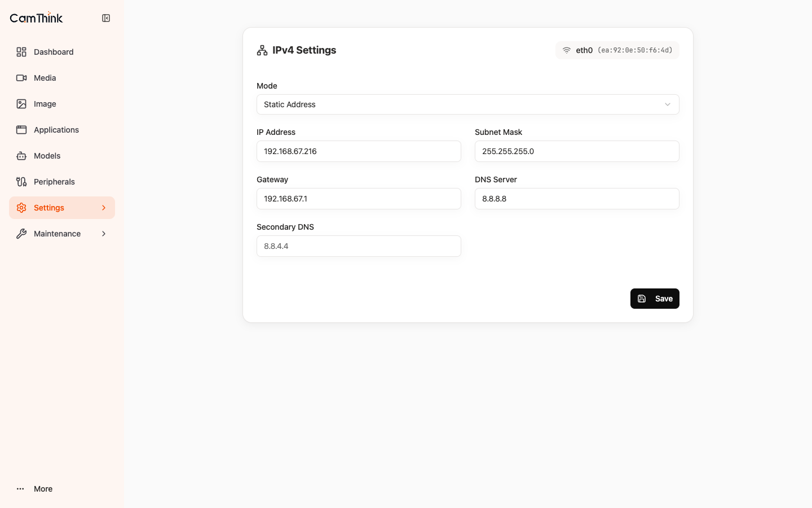Click the Subnet Mask label

pos(498,132)
